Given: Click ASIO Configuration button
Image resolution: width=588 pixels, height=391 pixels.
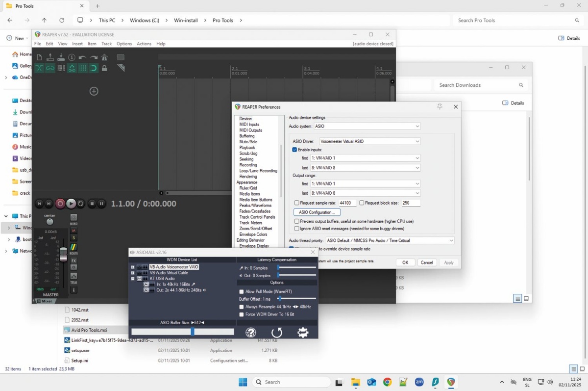Looking at the screenshot, I should pyautogui.click(x=317, y=212).
